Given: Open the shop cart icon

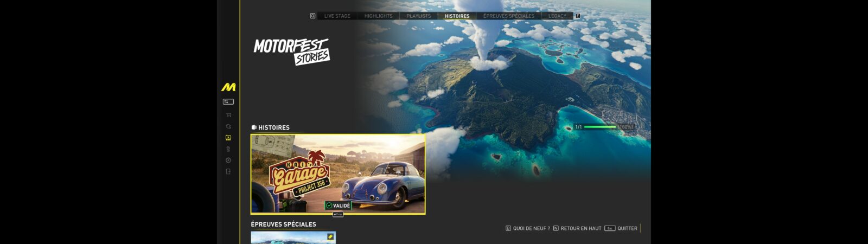Looking at the screenshot, I should 228,115.
